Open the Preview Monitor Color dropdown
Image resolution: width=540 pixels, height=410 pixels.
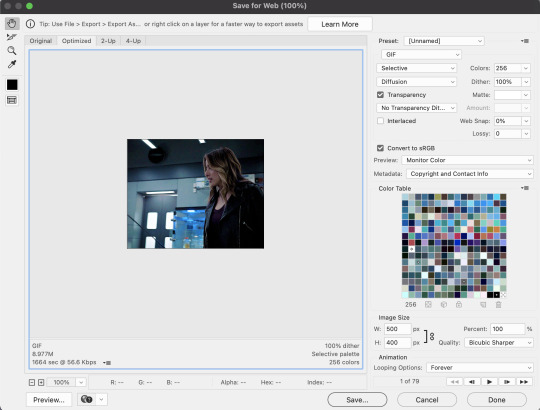(x=467, y=160)
